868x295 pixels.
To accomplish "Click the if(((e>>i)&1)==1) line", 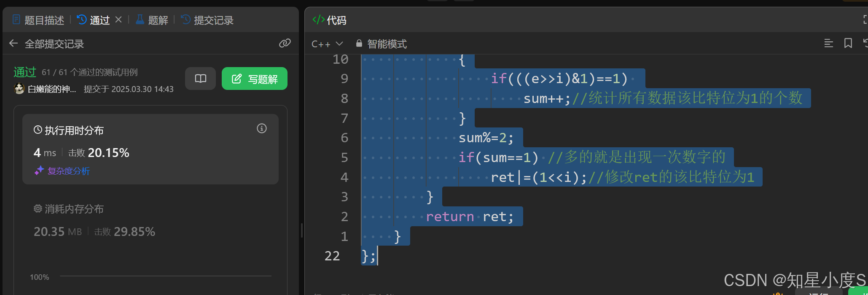I will click(559, 78).
